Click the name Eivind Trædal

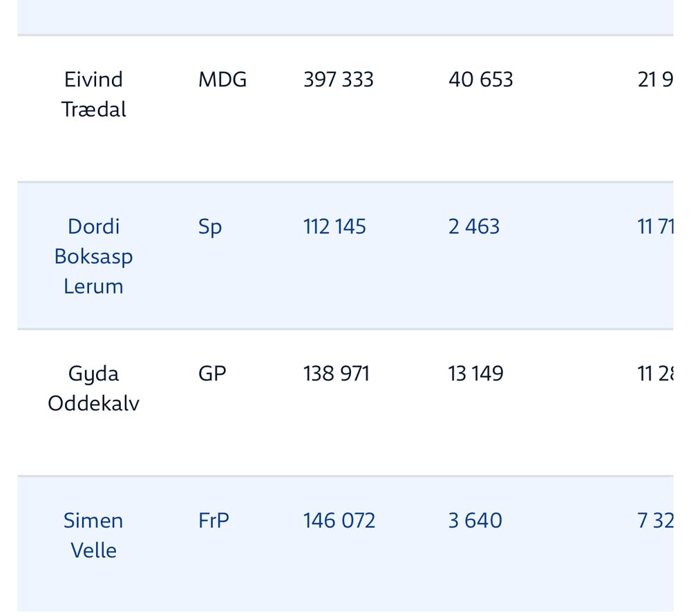(x=93, y=94)
